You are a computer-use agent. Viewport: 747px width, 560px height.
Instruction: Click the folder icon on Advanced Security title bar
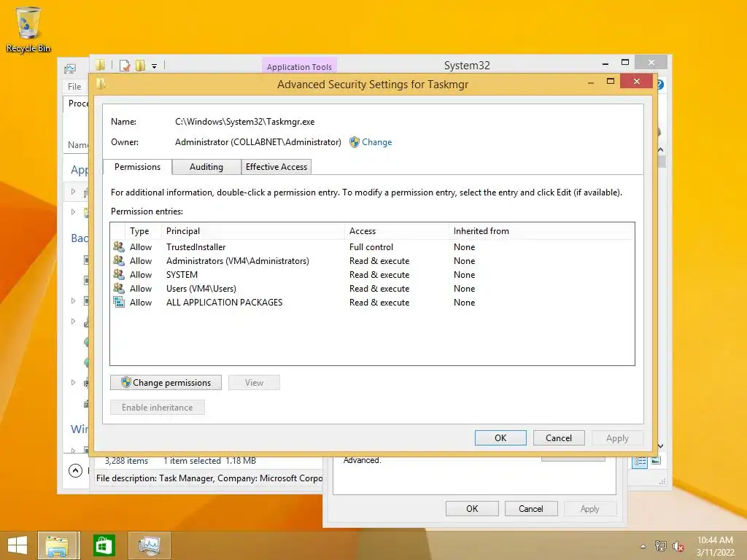tap(101, 84)
